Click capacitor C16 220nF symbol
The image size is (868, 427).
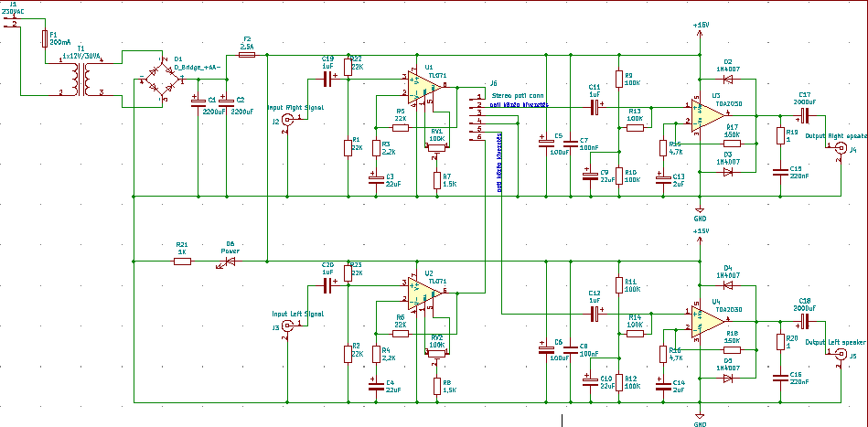pyautogui.click(x=780, y=379)
